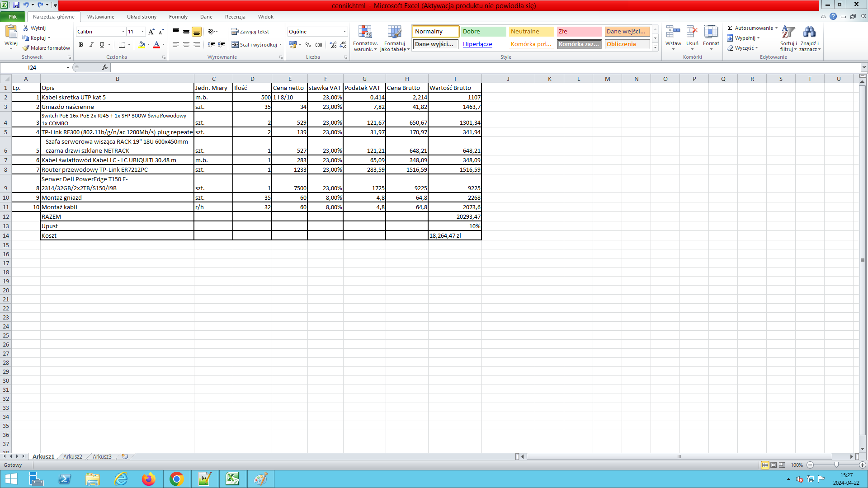868x488 pixels.
Task: Click the Usuń delete cells icon
Action: [x=692, y=33]
